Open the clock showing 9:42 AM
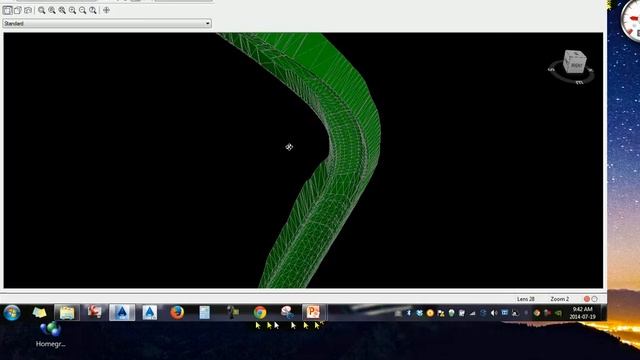Screen dimensions: 640x360 pyautogui.click(x=582, y=313)
